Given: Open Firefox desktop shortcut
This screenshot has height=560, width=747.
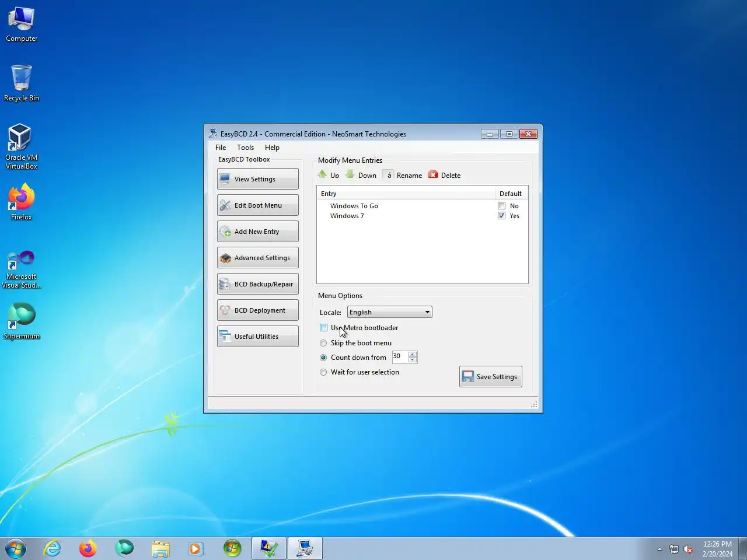Looking at the screenshot, I should tap(22, 202).
